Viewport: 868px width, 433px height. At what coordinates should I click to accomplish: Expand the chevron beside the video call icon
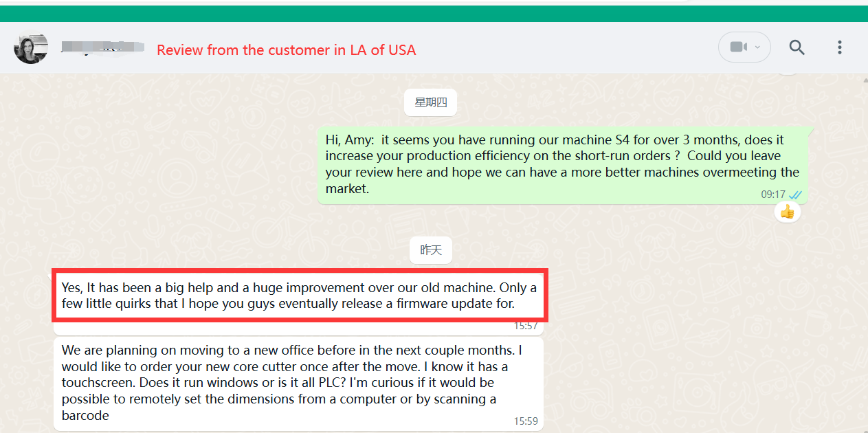point(758,47)
